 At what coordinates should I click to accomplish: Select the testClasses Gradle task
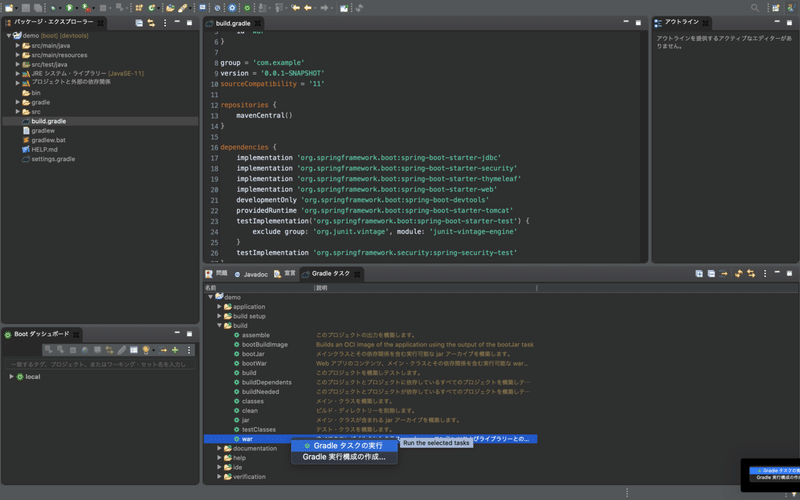click(259, 430)
